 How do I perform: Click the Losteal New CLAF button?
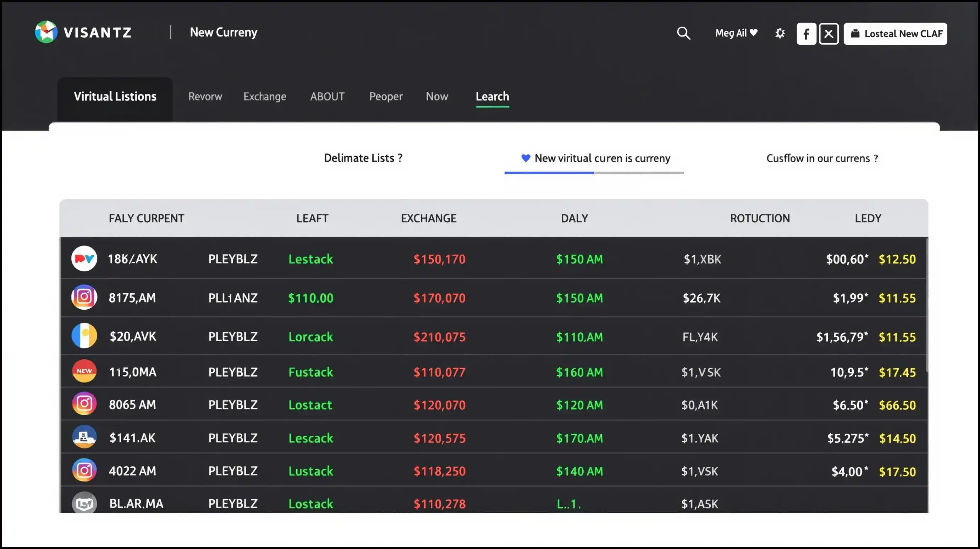[895, 34]
